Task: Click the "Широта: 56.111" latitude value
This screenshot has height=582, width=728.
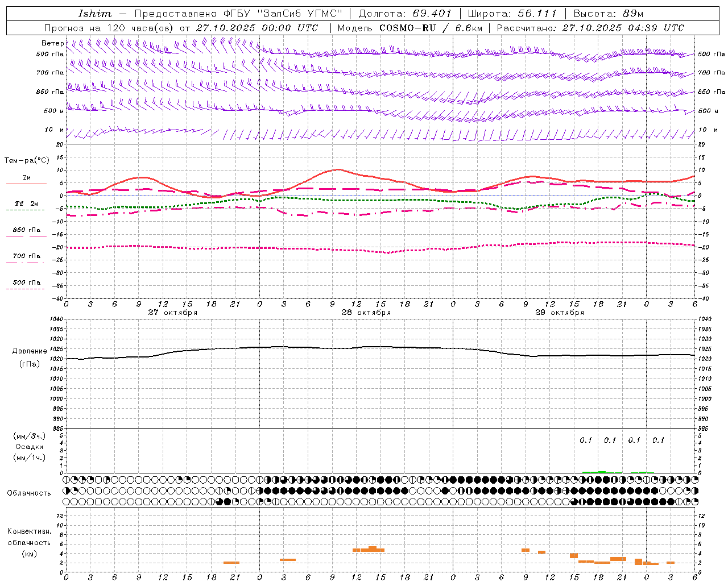Action: (512, 14)
